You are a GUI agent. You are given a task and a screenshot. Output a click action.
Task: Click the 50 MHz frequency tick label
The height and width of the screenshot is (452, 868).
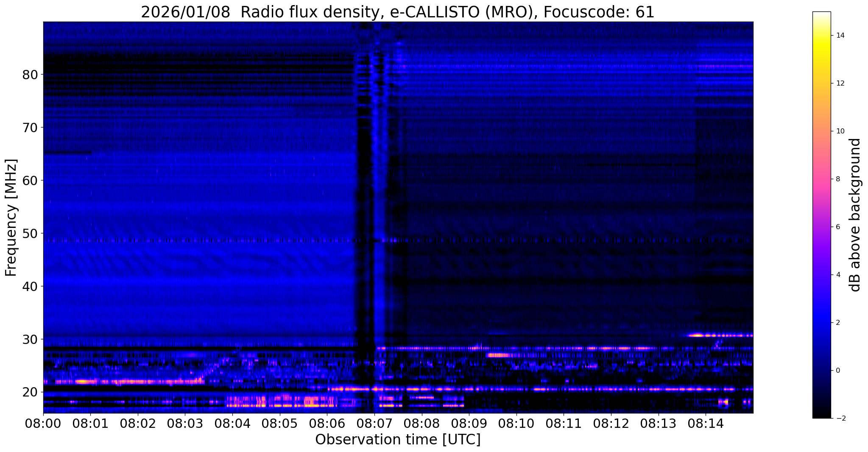[x=30, y=233]
